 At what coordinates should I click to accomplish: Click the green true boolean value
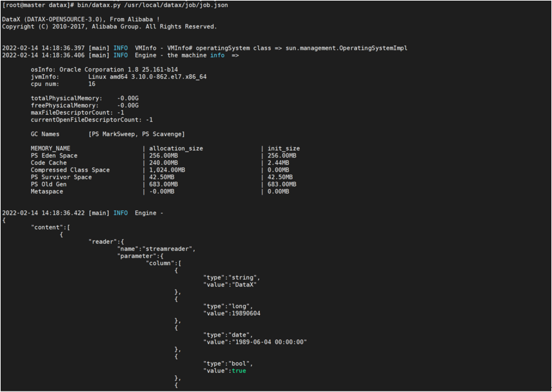tap(239, 371)
